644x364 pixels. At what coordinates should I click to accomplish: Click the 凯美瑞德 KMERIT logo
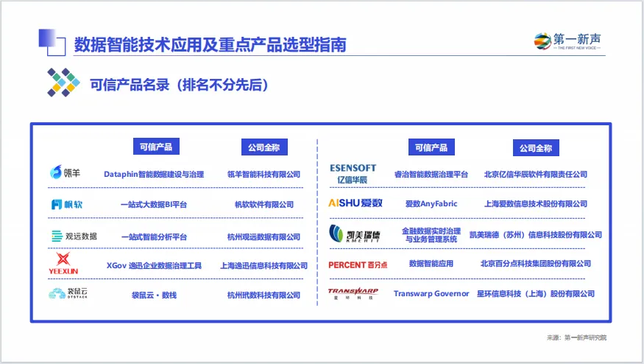355,234
